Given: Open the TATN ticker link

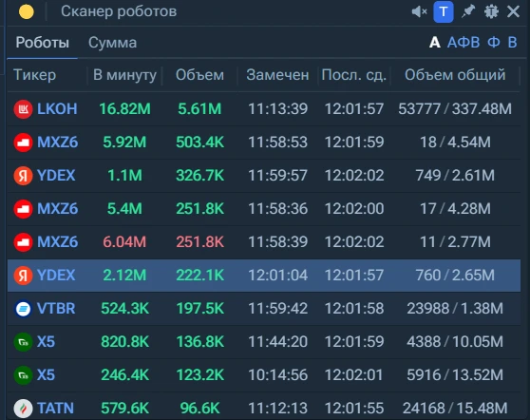Looking at the screenshot, I should coord(55,409).
